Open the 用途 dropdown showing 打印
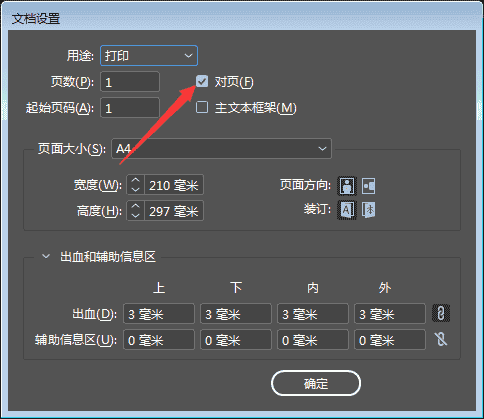 pos(149,55)
